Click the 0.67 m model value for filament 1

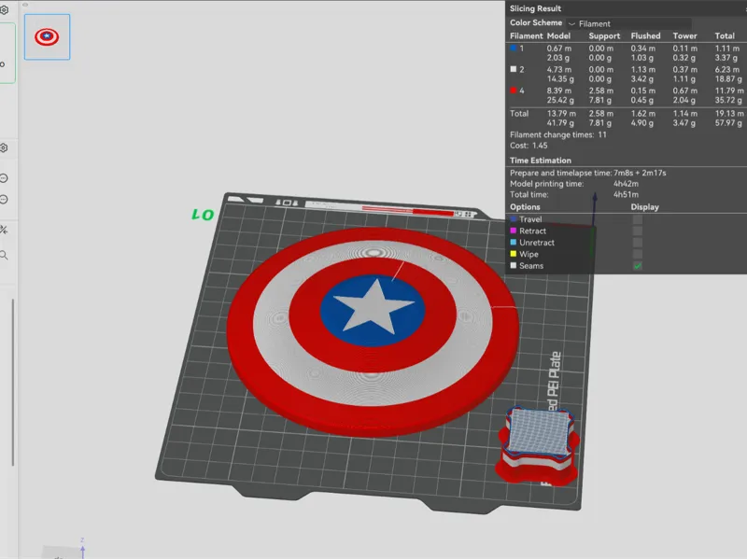[x=558, y=49]
